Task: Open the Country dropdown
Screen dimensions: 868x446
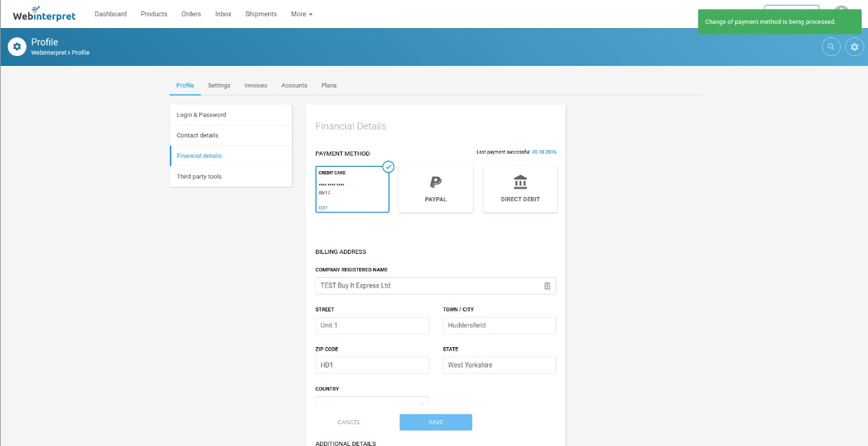Action: pyautogui.click(x=372, y=403)
